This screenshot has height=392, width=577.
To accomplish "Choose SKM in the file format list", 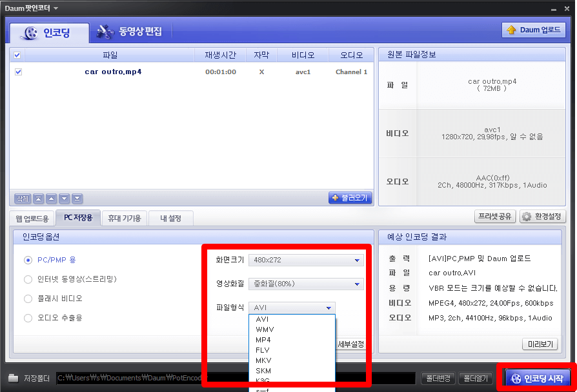I will pyautogui.click(x=292, y=371).
